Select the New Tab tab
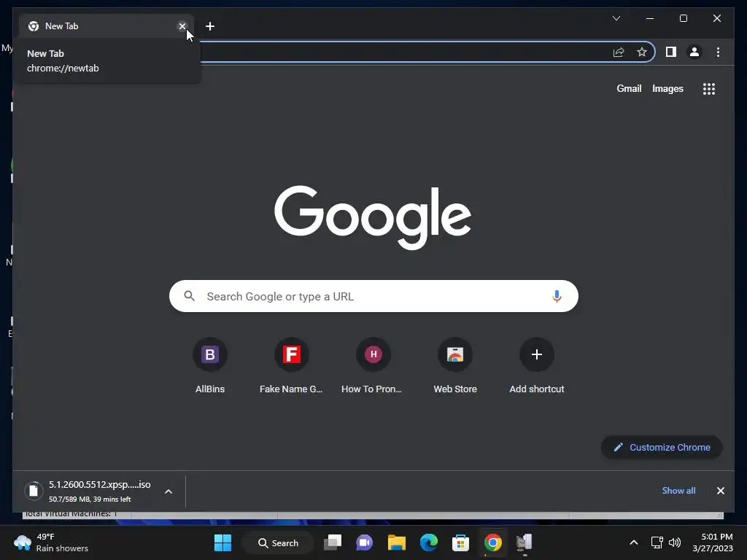 click(x=106, y=26)
